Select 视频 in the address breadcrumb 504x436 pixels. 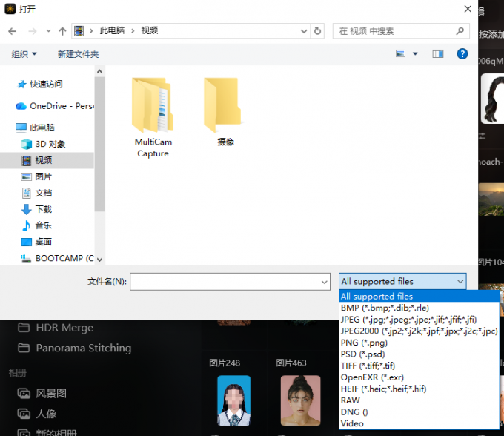click(150, 30)
